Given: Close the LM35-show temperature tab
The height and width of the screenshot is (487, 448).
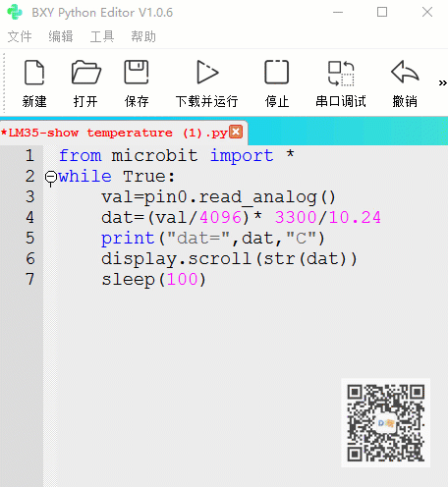Looking at the screenshot, I should tap(236, 132).
